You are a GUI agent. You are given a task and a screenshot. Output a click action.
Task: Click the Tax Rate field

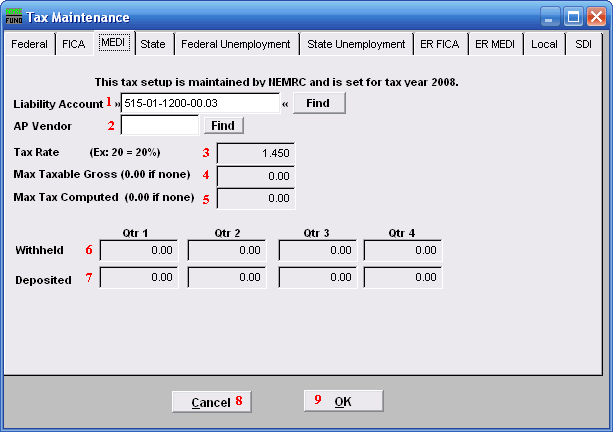click(x=256, y=154)
